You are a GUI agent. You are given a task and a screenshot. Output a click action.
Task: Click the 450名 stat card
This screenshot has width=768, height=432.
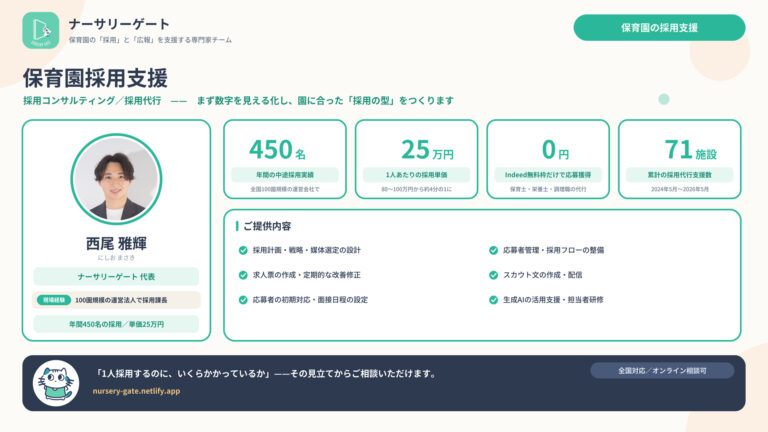point(285,159)
